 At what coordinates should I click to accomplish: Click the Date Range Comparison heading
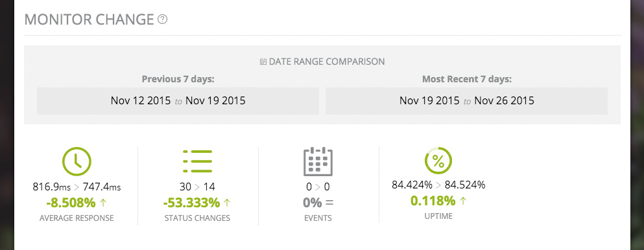click(327, 62)
